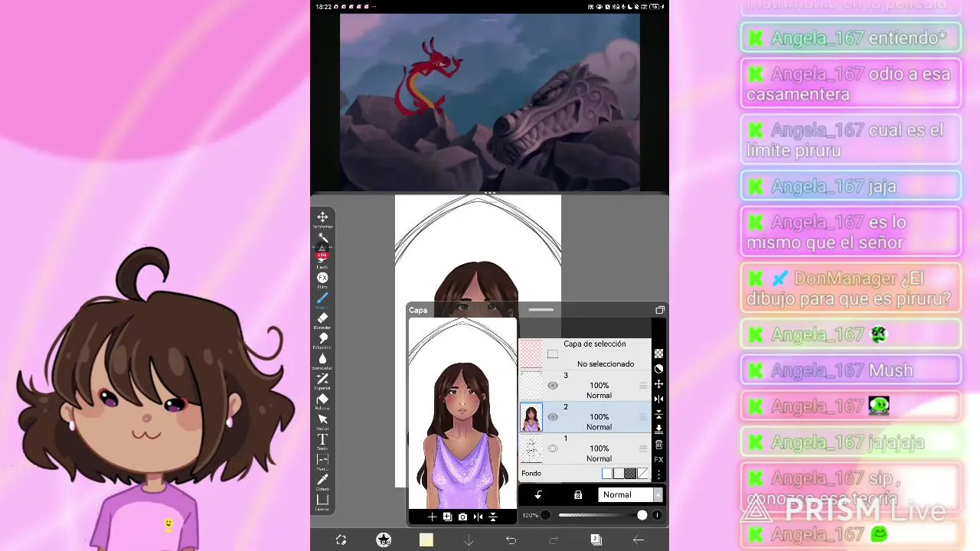This screenshot has width=980, height=551.
Task: Select the Magic Wand tool
Action: (x=322, y=238)
